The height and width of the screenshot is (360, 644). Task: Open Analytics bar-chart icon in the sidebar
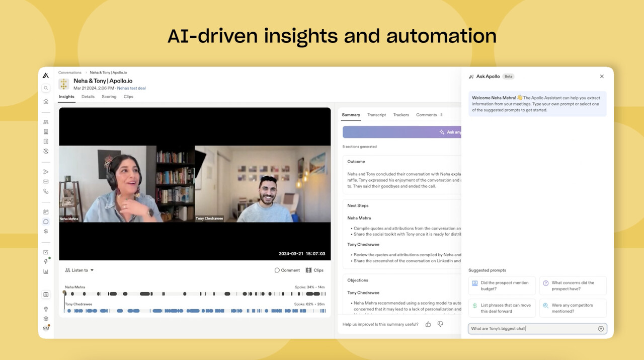click(x=46, y=271)
